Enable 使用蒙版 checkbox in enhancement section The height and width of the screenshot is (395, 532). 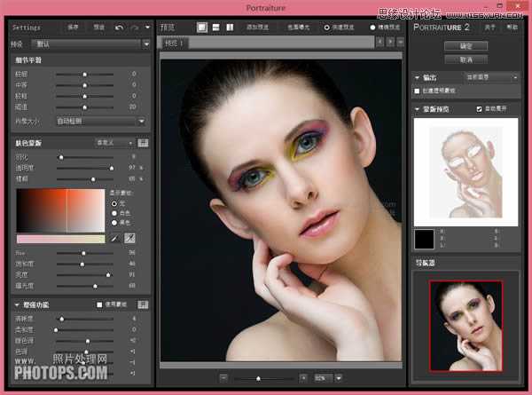[x=99, y=304]
